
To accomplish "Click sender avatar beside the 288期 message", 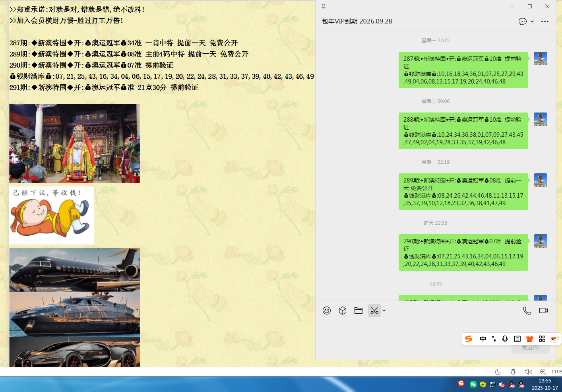I will click(x=540, y=119).
